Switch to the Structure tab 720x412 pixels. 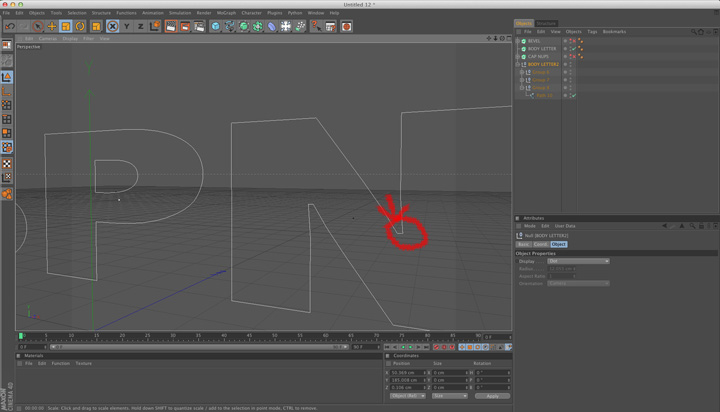(x=546, y=23)
